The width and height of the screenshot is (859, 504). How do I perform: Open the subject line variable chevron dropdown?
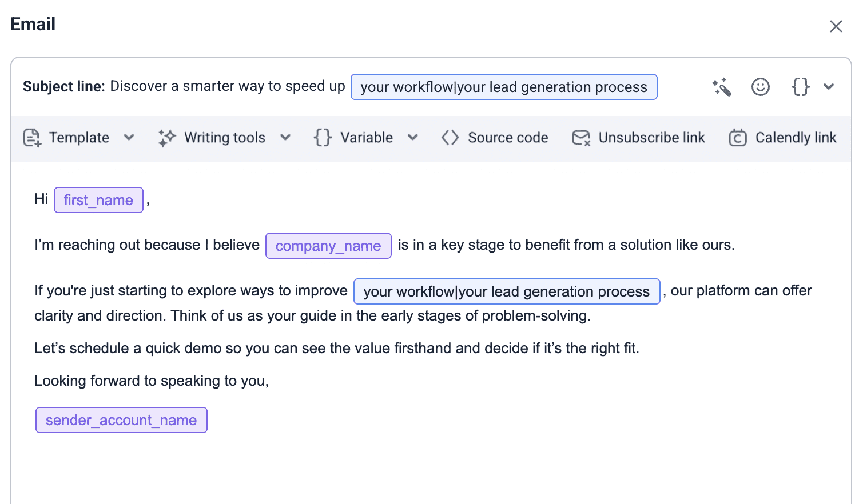click(x=829, y=87)
